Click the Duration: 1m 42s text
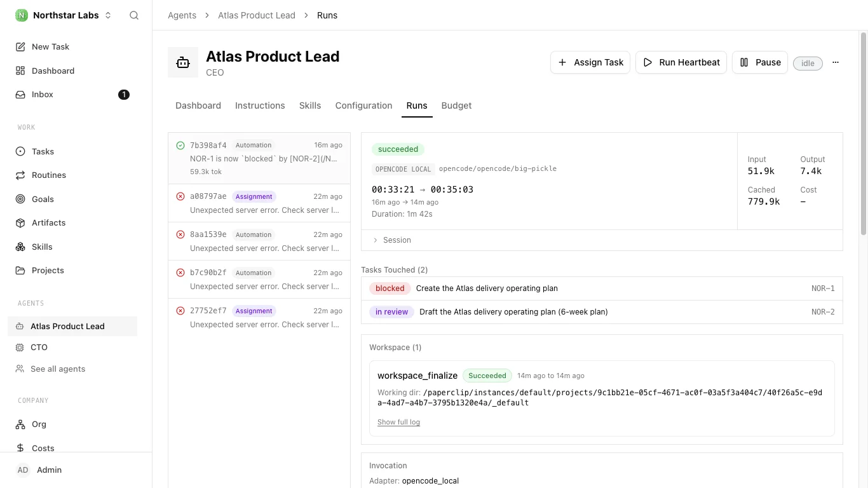868x488 pixels. pyautogui.click(x=402, y=214)
